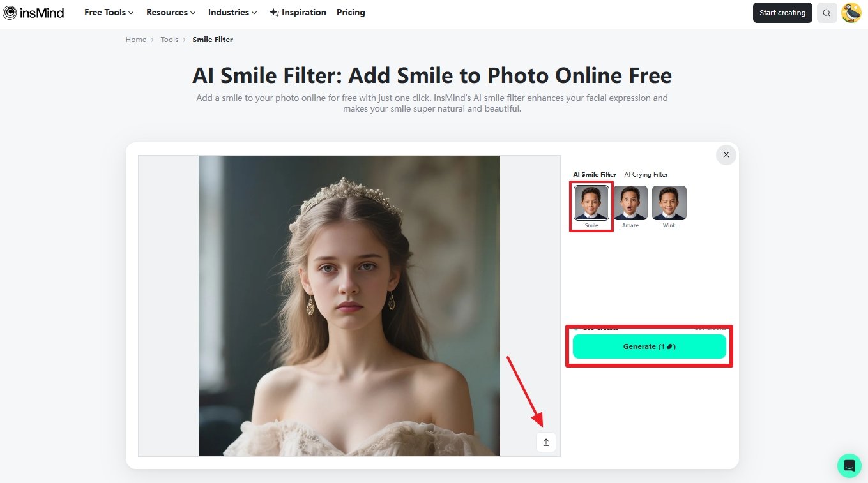This screenshot has height=483, width=868.
Task: Expand the Free Tools menu
Action: tap(109, 12)
